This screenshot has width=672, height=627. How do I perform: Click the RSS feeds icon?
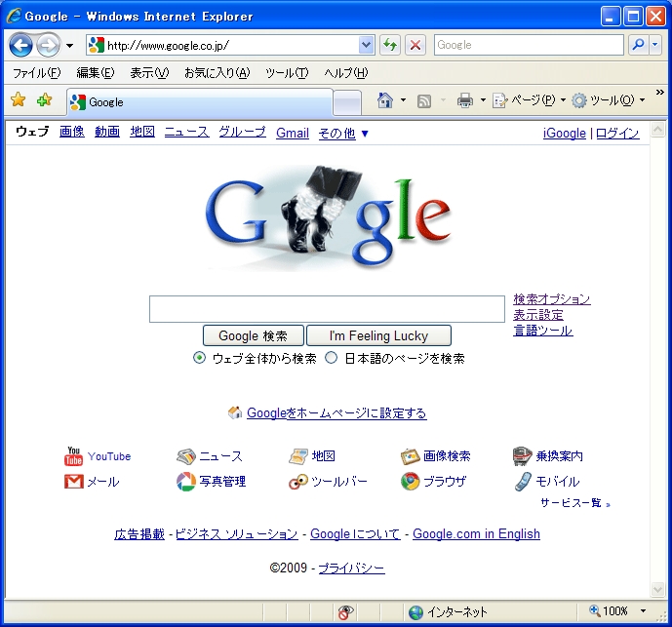click(424, 101)
